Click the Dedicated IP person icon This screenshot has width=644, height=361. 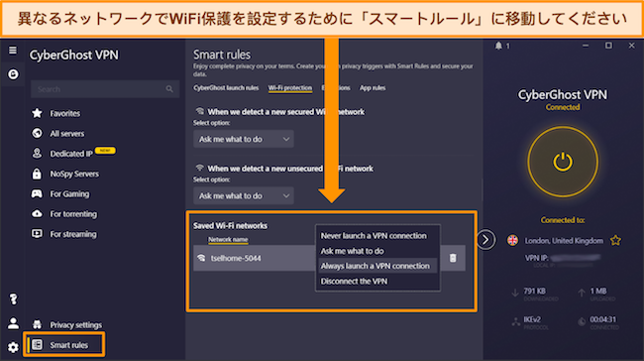pos(37,154)
